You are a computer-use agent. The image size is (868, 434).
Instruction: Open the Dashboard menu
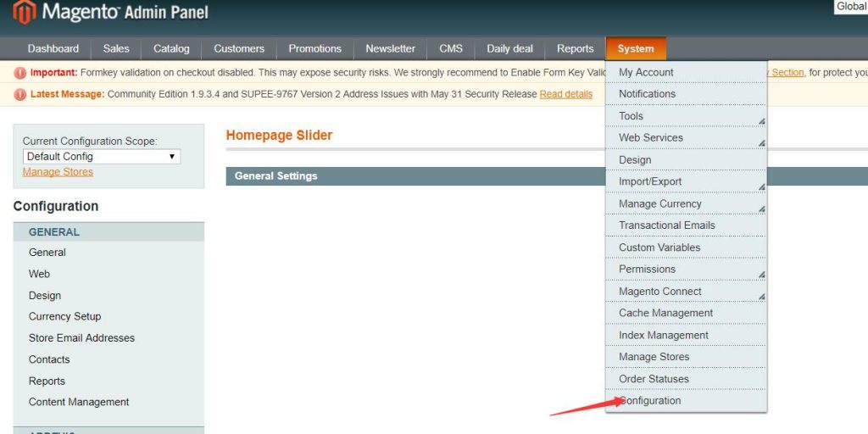click(x=53, y=48)
